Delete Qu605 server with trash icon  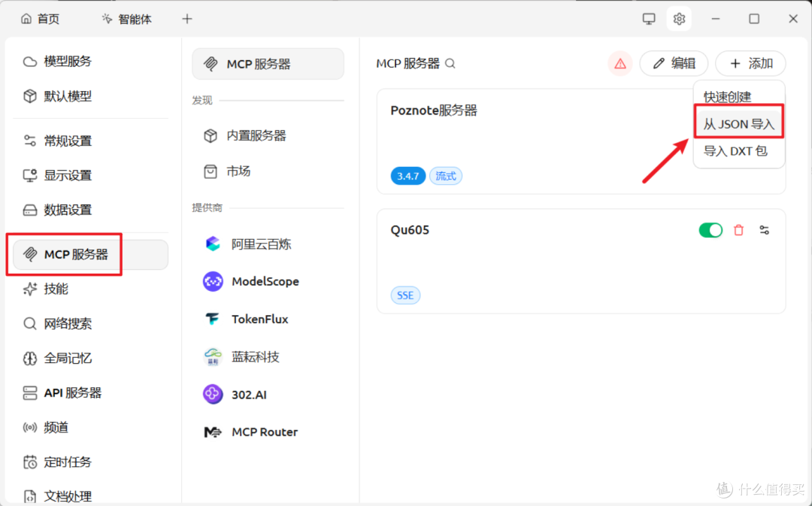[738, 230]
